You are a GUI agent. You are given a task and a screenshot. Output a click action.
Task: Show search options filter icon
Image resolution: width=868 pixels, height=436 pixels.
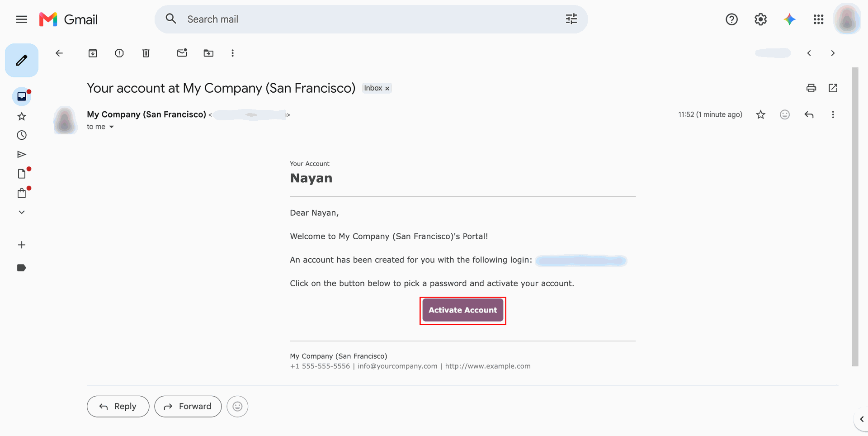[571, 19]
